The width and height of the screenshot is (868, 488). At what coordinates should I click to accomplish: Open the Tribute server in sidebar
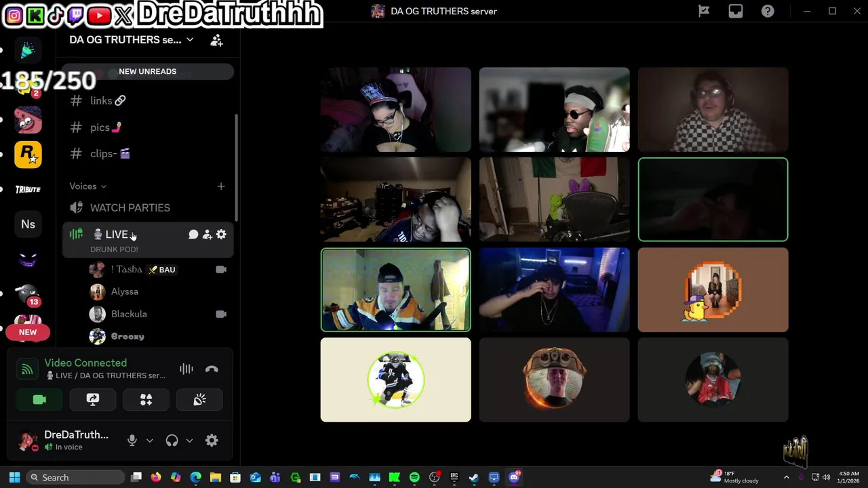28,190
